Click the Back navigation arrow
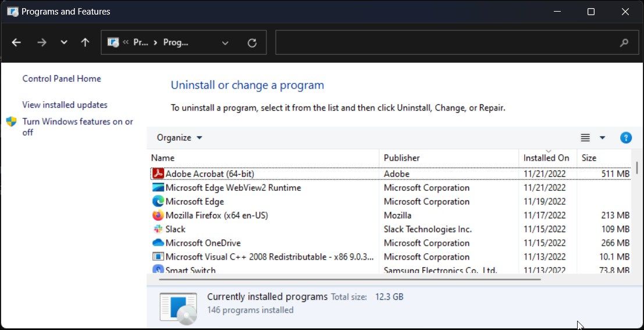644x330 pixels. tap(16, 42)
